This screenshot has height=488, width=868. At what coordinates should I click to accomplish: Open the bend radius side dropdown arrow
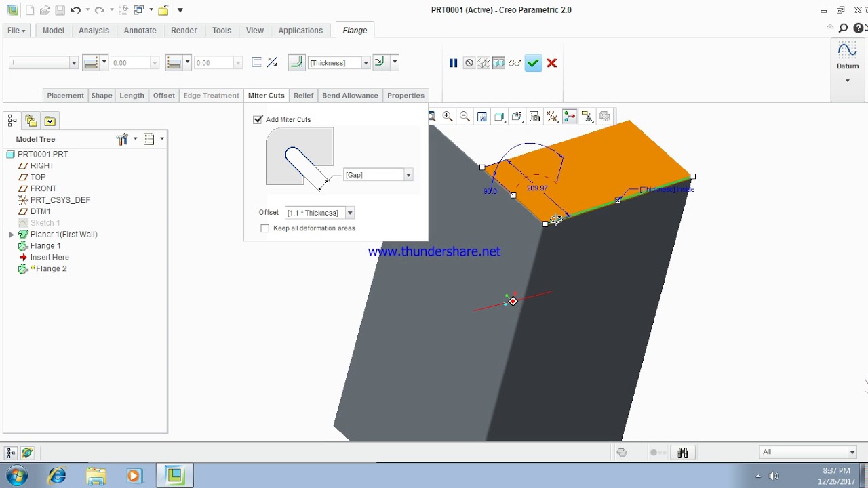coord(395,62)
